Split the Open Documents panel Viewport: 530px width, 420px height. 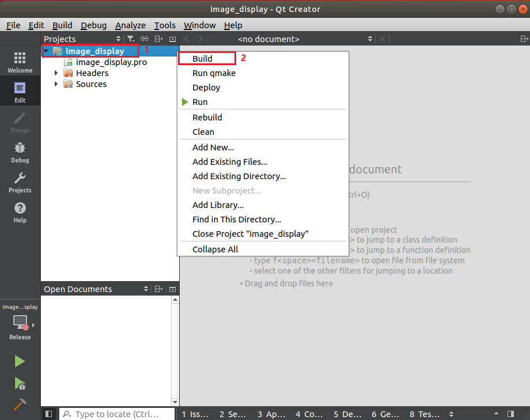pyautogui.click(x=158, y=289)
